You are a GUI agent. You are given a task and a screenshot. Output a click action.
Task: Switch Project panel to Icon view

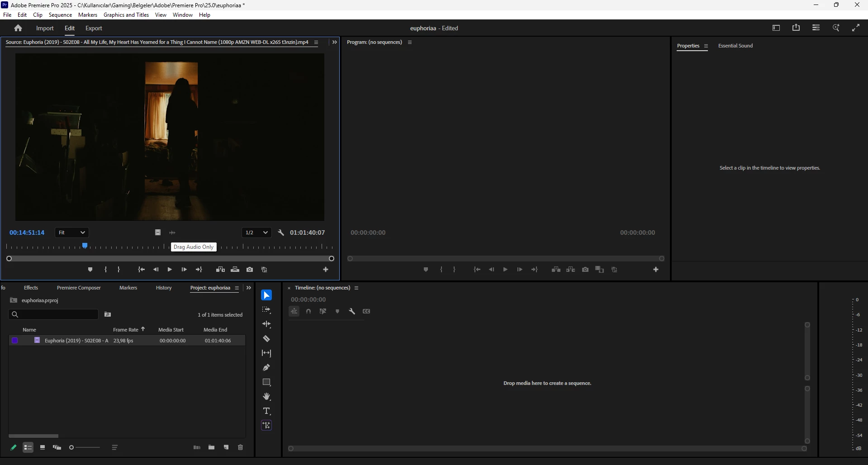43,447
